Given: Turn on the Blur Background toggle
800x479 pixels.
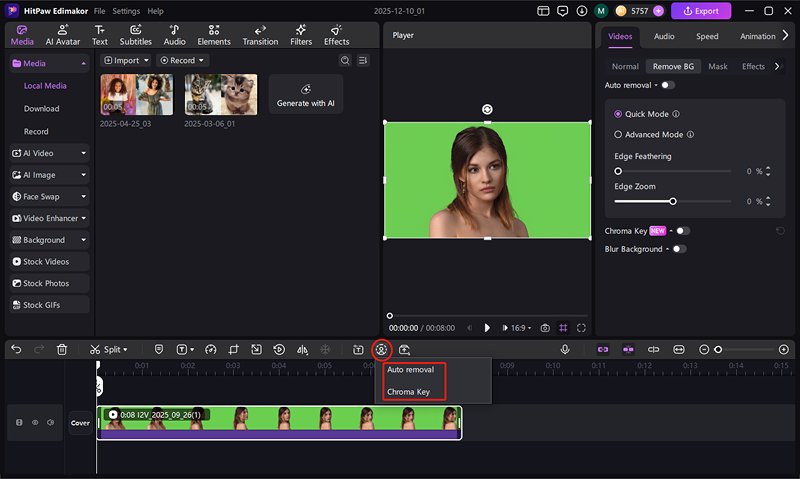Looking at the screenshot, I should 679,249.
